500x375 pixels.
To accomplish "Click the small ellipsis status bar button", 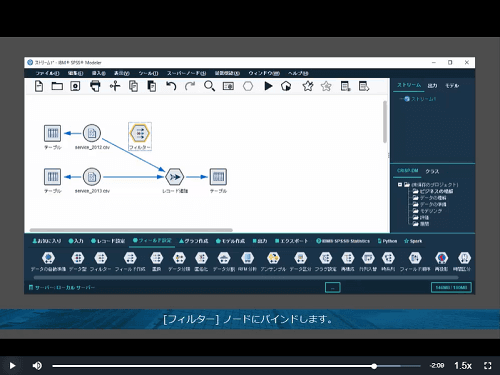I will point(333,287).
